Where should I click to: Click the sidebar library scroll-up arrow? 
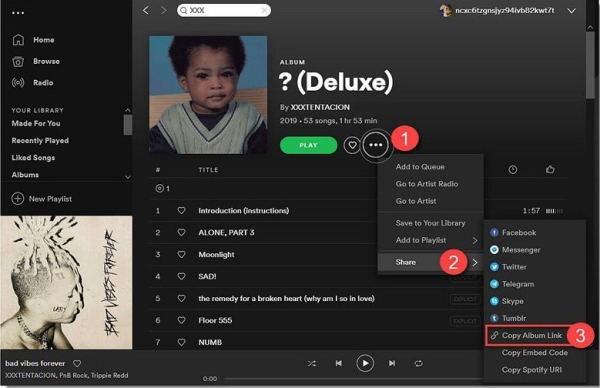click(128, 110)
